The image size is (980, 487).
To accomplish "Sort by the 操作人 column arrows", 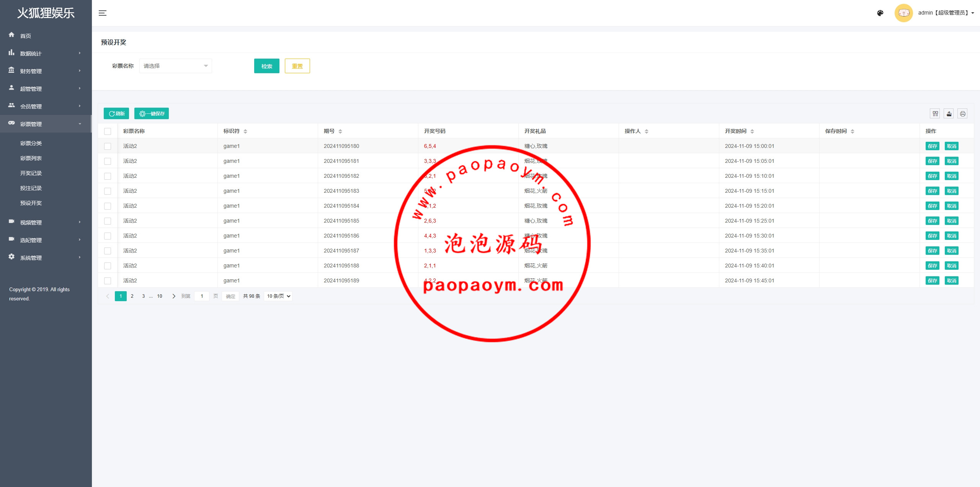I will point(647,131).
